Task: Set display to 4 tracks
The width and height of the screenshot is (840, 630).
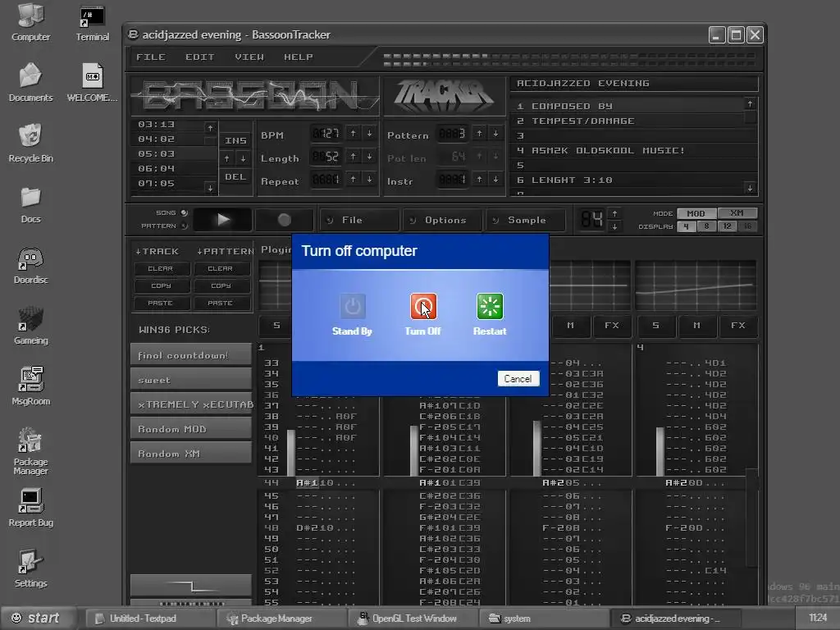Action: click(687, 226)
